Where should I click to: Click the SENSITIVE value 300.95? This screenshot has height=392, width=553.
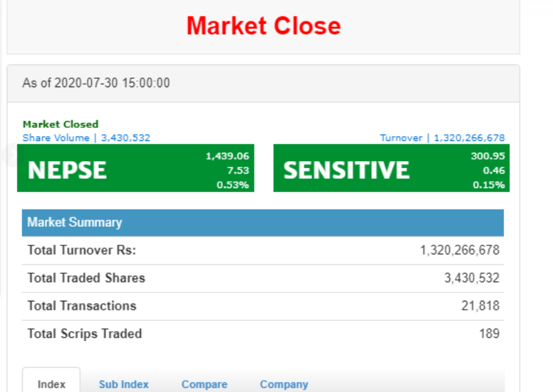click(x=488, y=156)
